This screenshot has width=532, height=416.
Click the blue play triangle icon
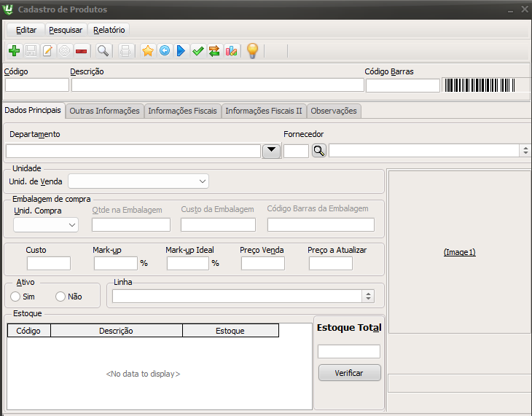tap(181, 51)
